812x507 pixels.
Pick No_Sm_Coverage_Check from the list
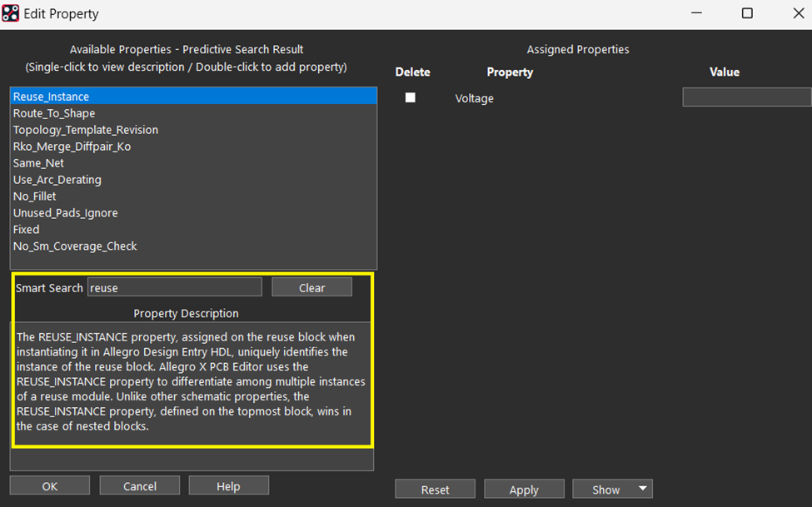[75, 246]
